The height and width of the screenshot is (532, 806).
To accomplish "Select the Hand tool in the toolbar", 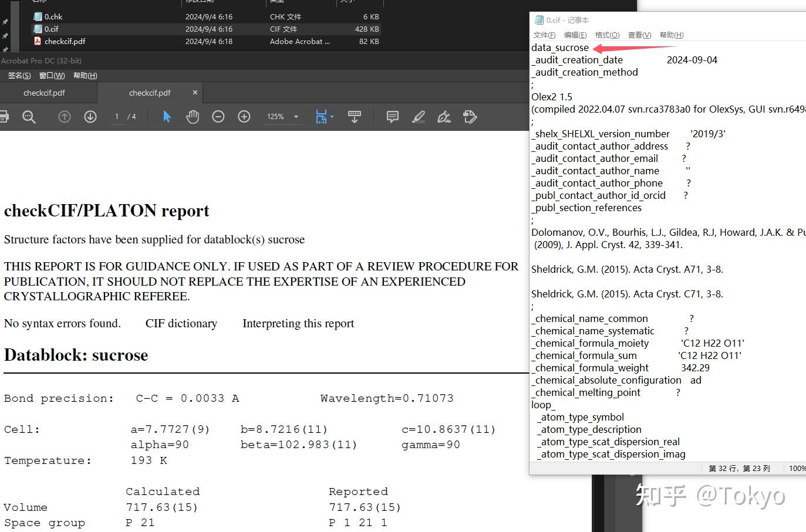I will pyautogui.click(x=193, y=117).
